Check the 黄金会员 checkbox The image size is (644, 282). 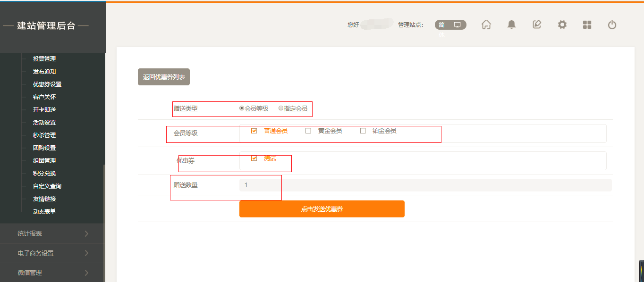(308, 131)
